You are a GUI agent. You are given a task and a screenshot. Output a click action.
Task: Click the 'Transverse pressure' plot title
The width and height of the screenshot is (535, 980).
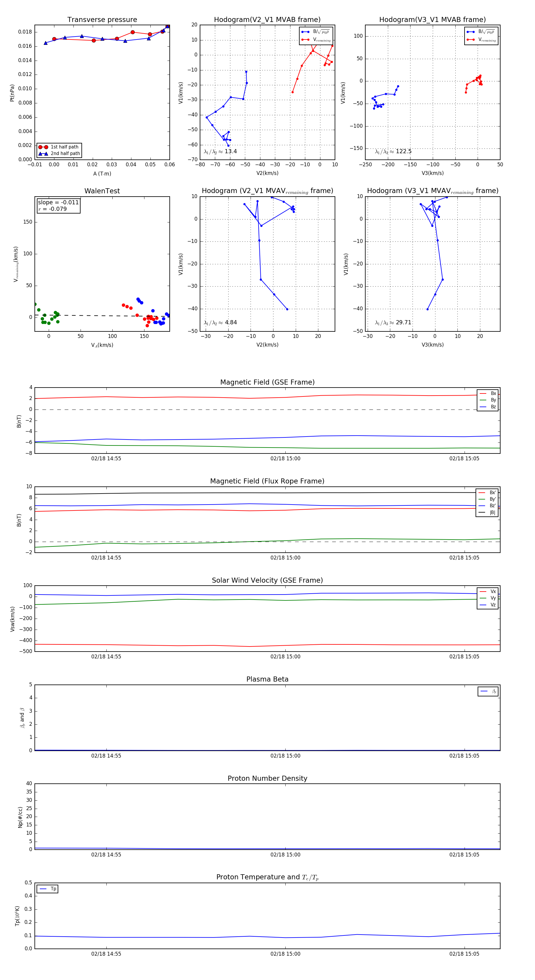102,20
